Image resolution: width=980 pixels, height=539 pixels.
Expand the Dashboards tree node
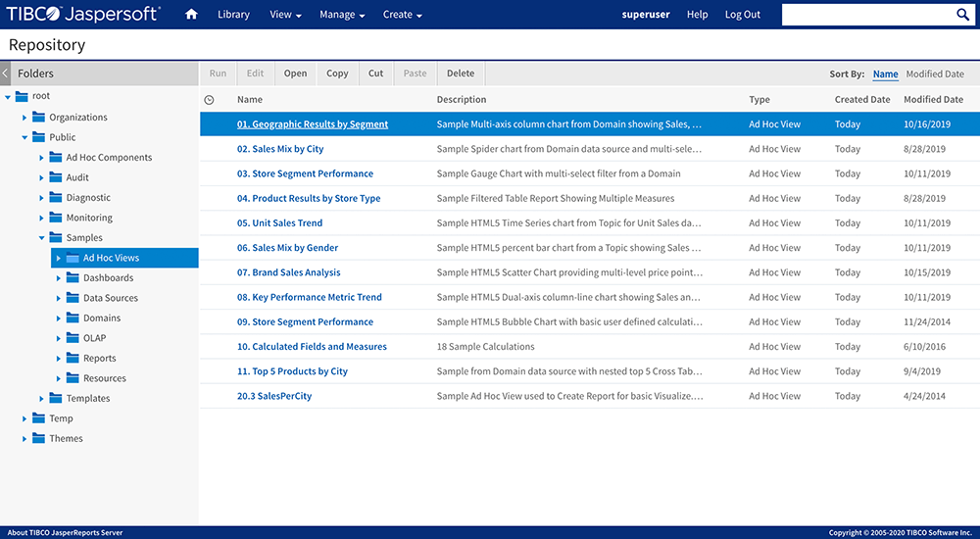tap(58, 277)
